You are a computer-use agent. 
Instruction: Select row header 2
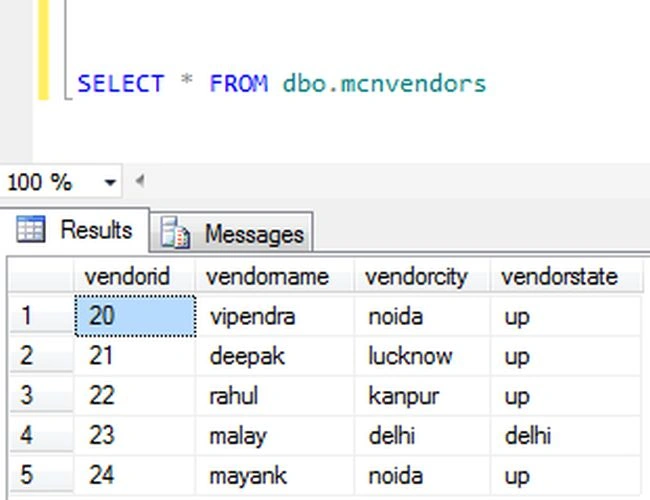[x=41, y=355]
